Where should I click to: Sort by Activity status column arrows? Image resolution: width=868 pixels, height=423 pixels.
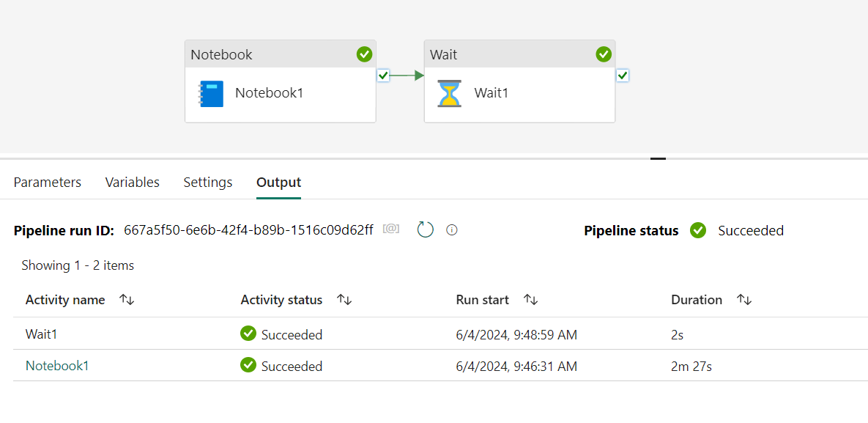coord(344,300)
